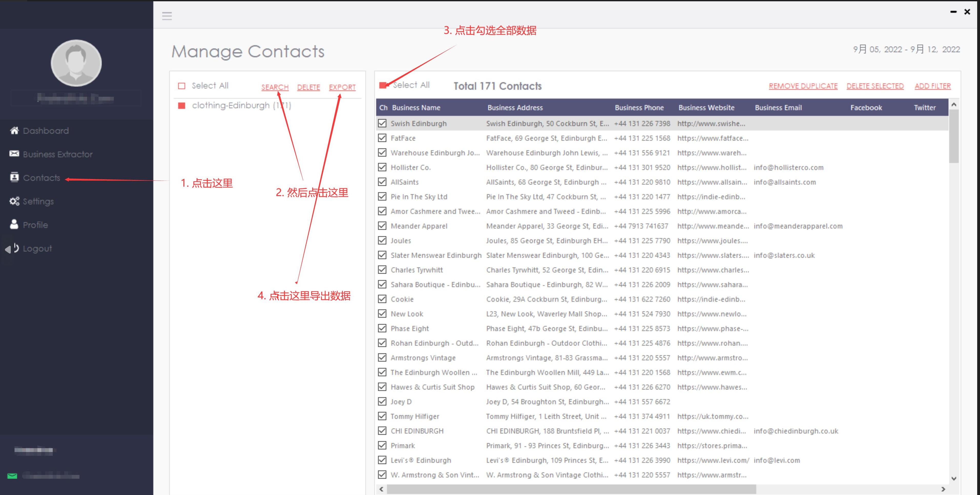Minimize the application window

pyautogui.click(x=953, y=12)
